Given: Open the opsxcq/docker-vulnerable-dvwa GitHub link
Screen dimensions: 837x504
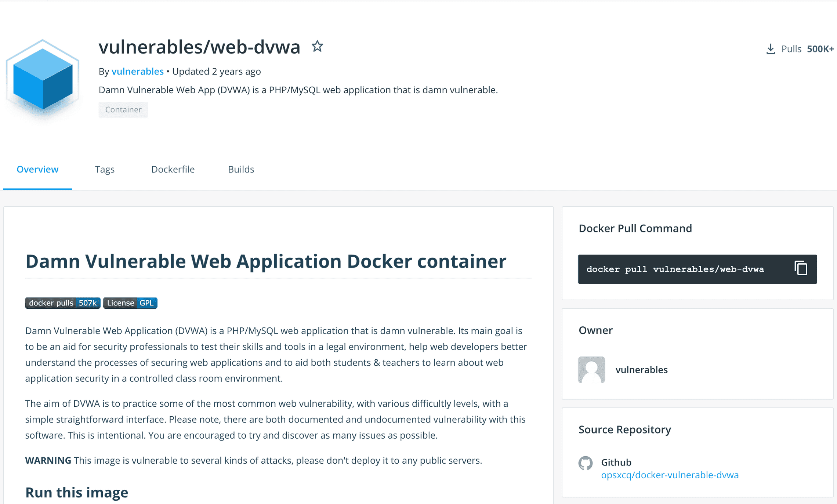Looking at the screenshot, I should 670,475.
